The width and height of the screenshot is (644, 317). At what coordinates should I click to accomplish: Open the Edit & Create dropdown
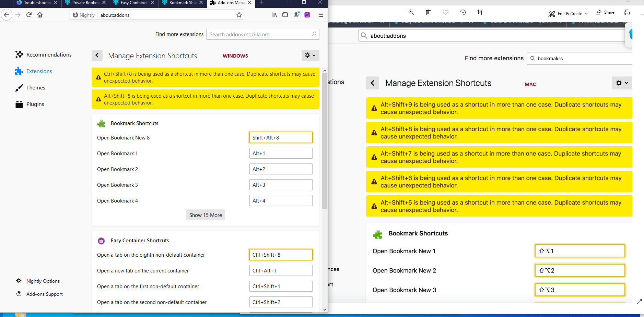(x=568, y=14)
